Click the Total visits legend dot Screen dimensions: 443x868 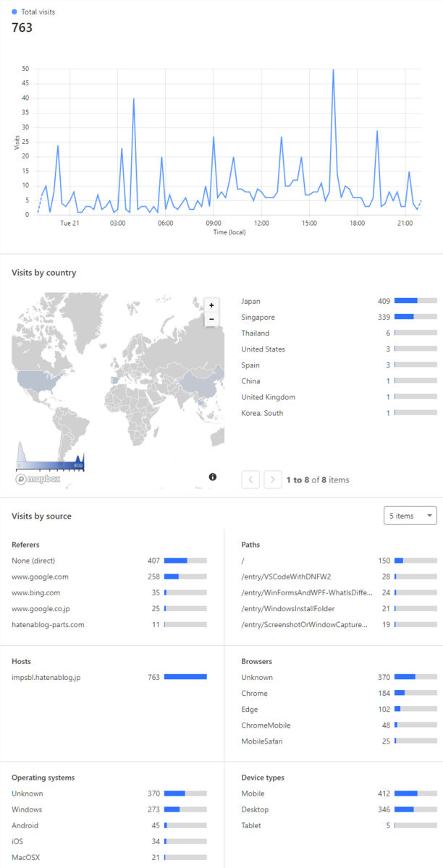click(14, 12)
